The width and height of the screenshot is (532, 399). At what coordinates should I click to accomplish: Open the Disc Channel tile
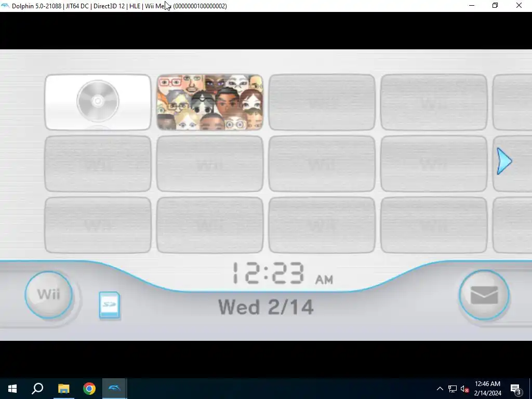[x=98, y=102]
